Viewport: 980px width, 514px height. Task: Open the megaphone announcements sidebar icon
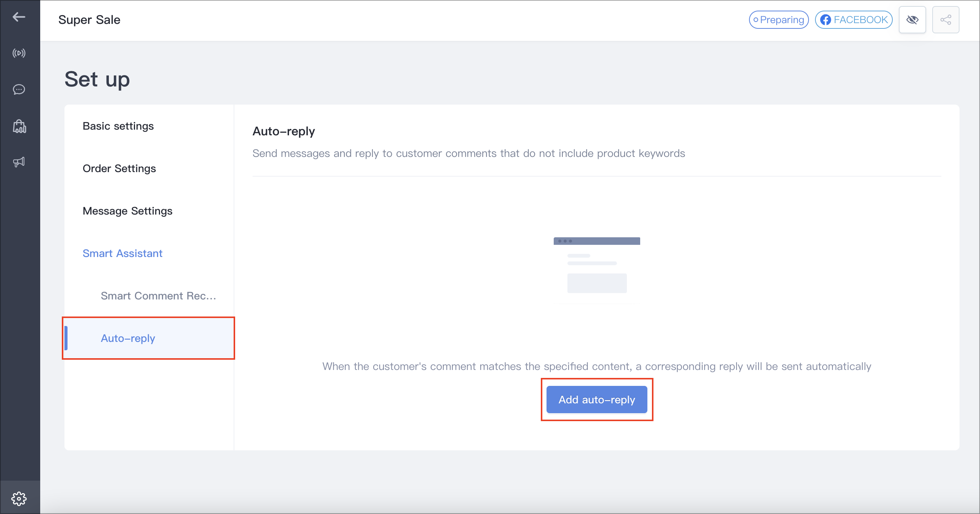pos(19,162)
